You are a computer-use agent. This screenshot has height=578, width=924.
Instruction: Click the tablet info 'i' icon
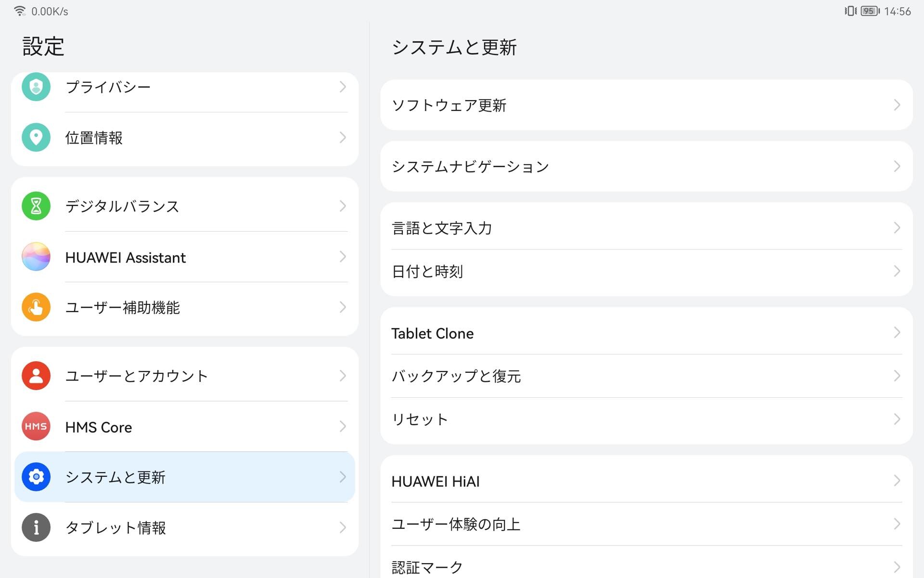(x=36, y=527)
